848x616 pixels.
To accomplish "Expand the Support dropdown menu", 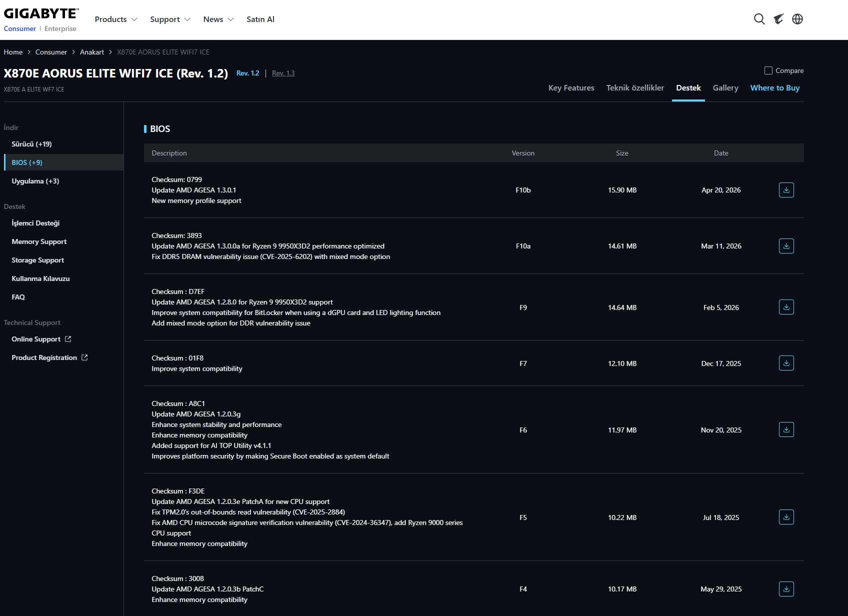I will pyautogui.click(x=170, y=19).
